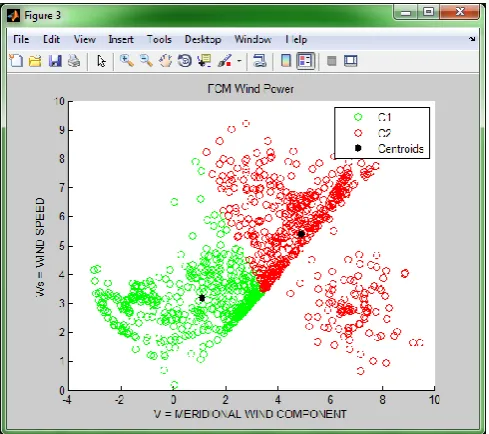Save the figure with the floppy disk icon
The image size is (489, 434).
[55, 61]
